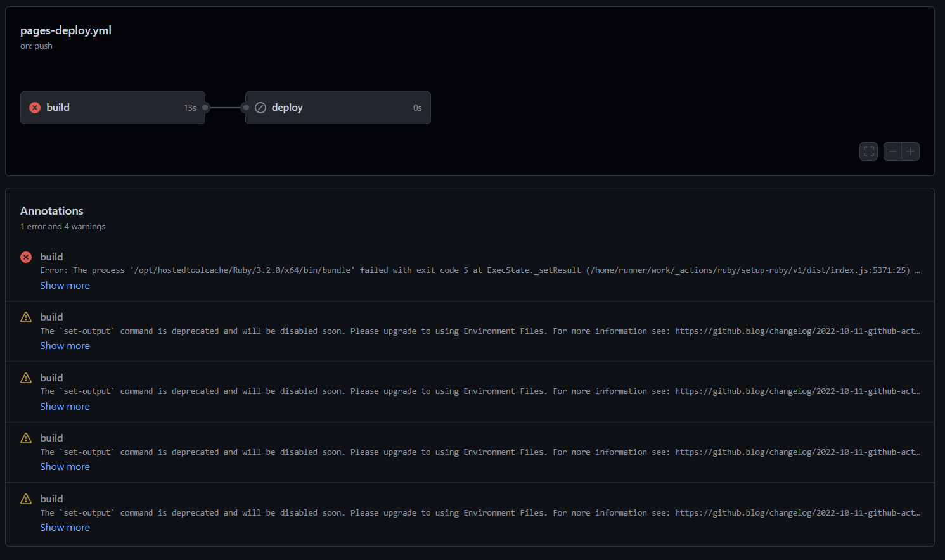Click the red error icon next to the build annotation
Viewport: 945px width, 560px height.
coord(25,257)
